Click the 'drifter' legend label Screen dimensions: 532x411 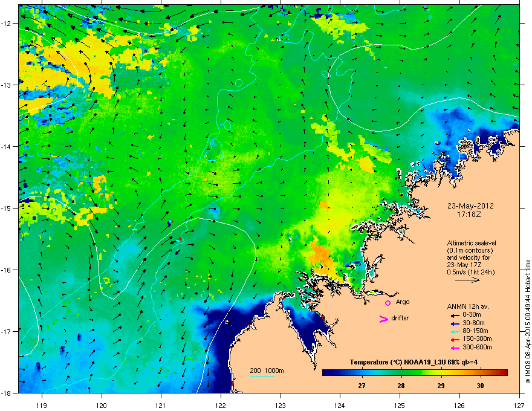(400, 318)
